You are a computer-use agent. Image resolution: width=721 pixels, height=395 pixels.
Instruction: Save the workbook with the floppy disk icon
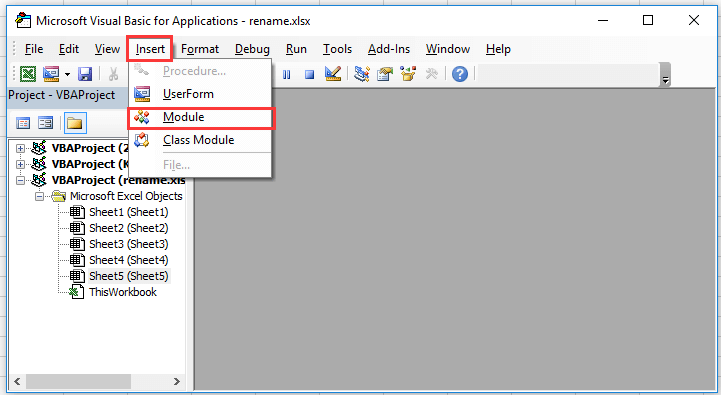click(85, 74)
